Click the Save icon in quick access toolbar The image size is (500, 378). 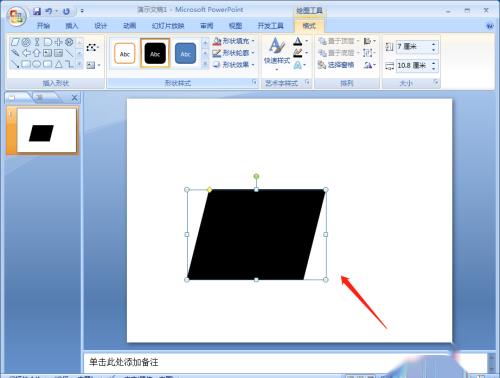(36, 11)
